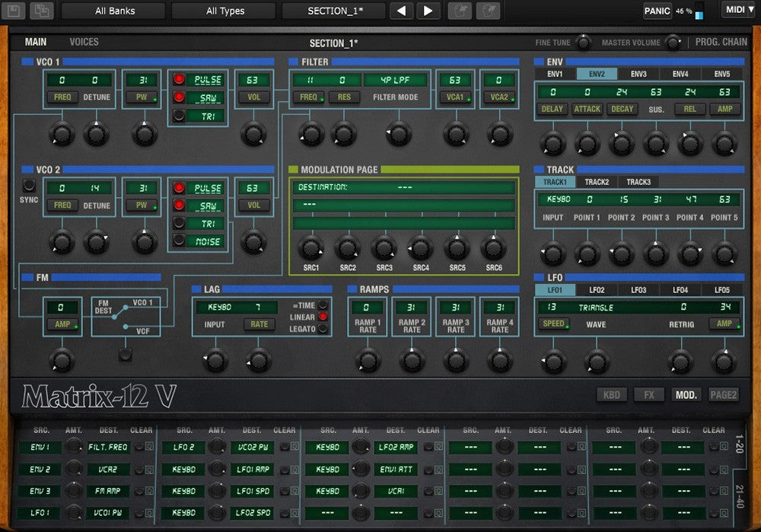Open the LAG KEYBD input selector
This screenshot has height=532, width=761.
219,307
